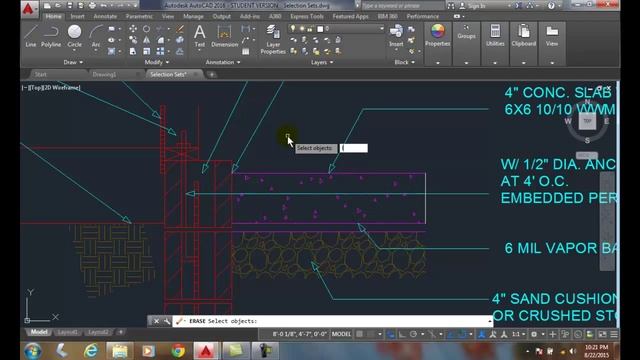
Task: Click the new drawing tab plus button
Action: [211, 74]
